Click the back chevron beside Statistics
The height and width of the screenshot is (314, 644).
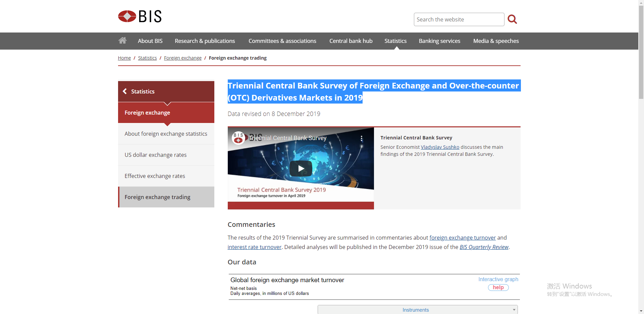[125, 91]
